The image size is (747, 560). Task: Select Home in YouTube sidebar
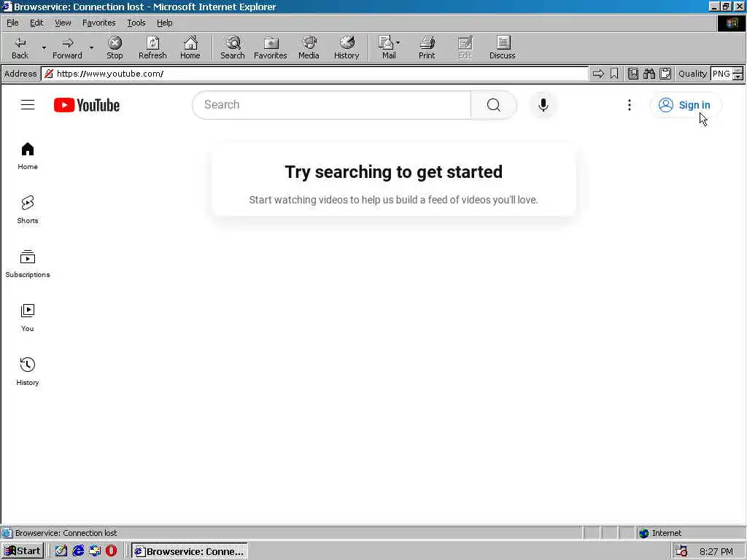[x=28, y=156]
